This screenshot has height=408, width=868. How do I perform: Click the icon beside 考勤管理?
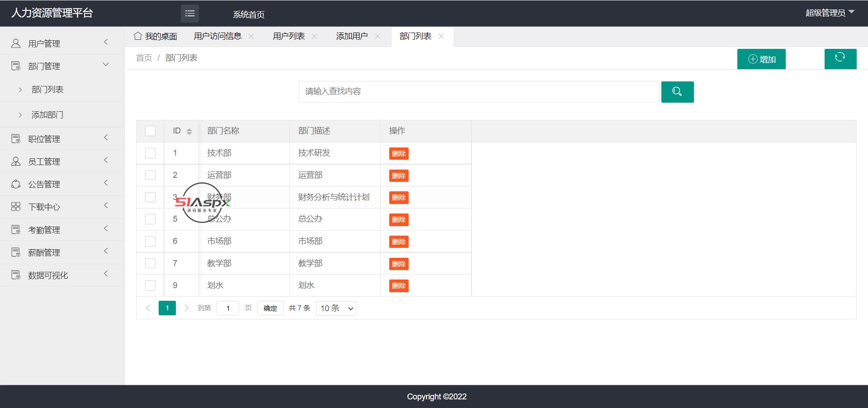pyautogui.click(x=16, y=230)
